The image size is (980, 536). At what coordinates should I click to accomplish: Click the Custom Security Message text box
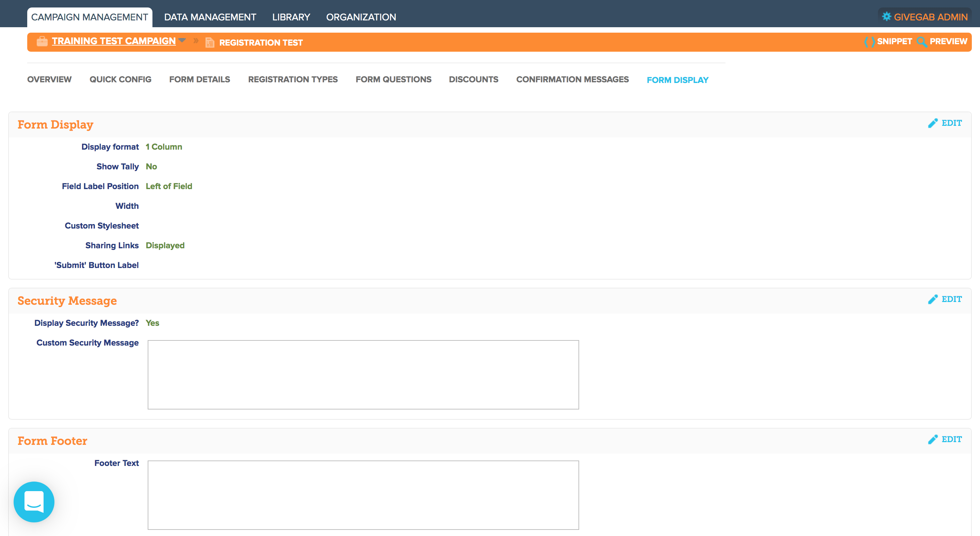363,375
